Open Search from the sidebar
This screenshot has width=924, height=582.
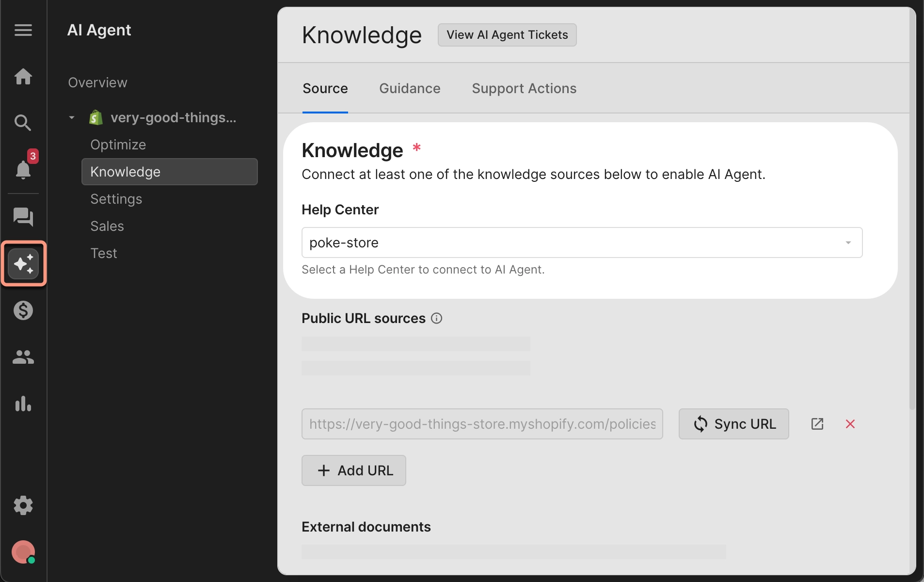pyautogui.click(x=23, y=123)
